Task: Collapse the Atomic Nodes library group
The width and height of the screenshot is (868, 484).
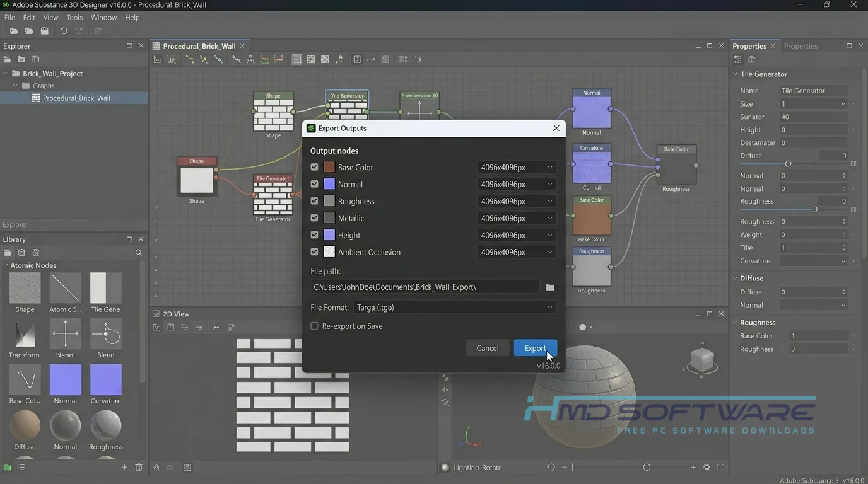Action: [x=6, y=265]
